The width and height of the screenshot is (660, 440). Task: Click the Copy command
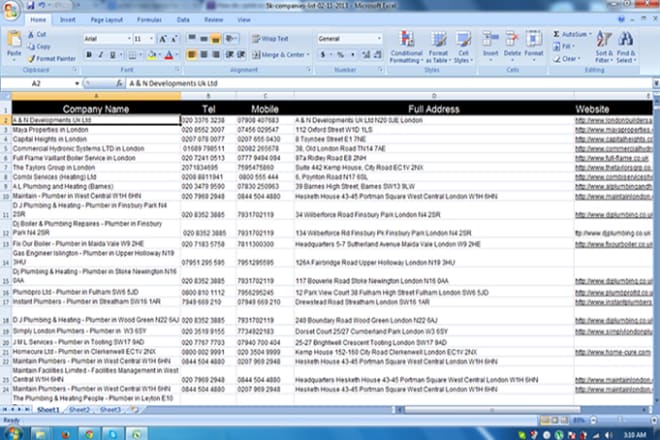click(x=39, y=46)
